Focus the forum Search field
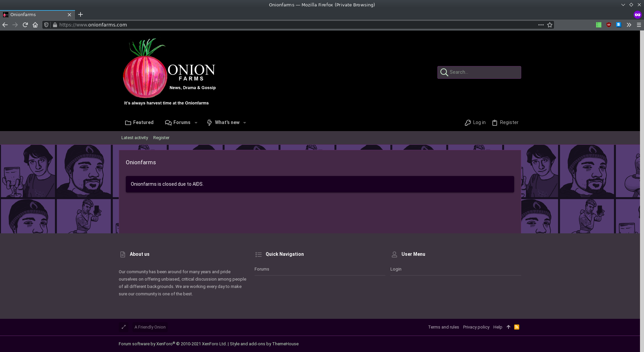The height and width of the screenshot is (352, 644). [479, 72]
